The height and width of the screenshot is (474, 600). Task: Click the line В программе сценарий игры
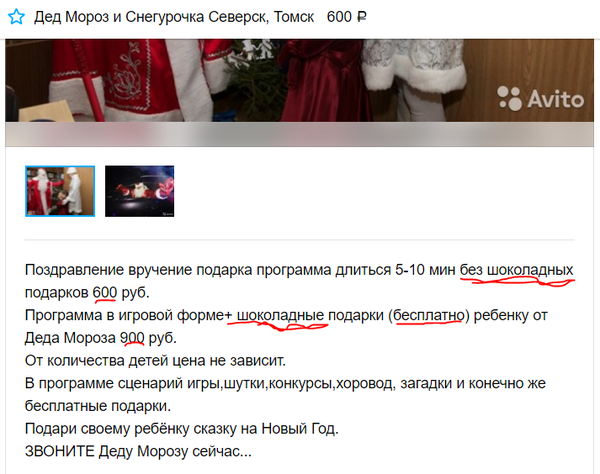(x=285, y=383)
